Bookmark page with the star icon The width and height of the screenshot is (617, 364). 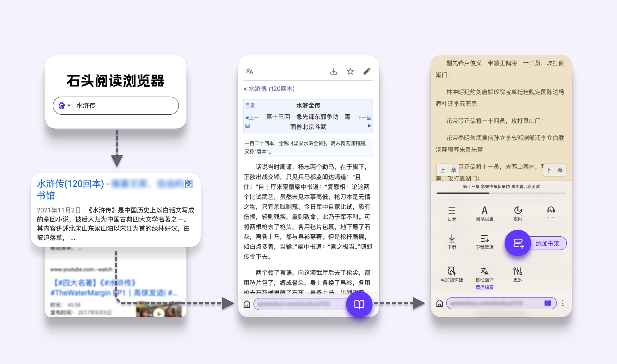[x=350, y=71]
